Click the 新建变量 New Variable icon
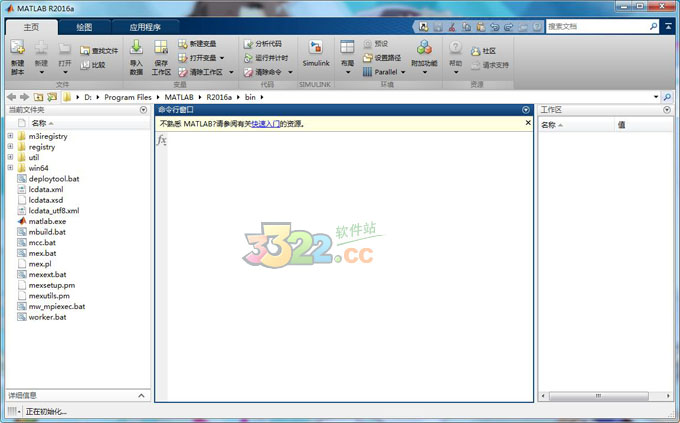This screenshot has height=423, width=680. [183, 44]
